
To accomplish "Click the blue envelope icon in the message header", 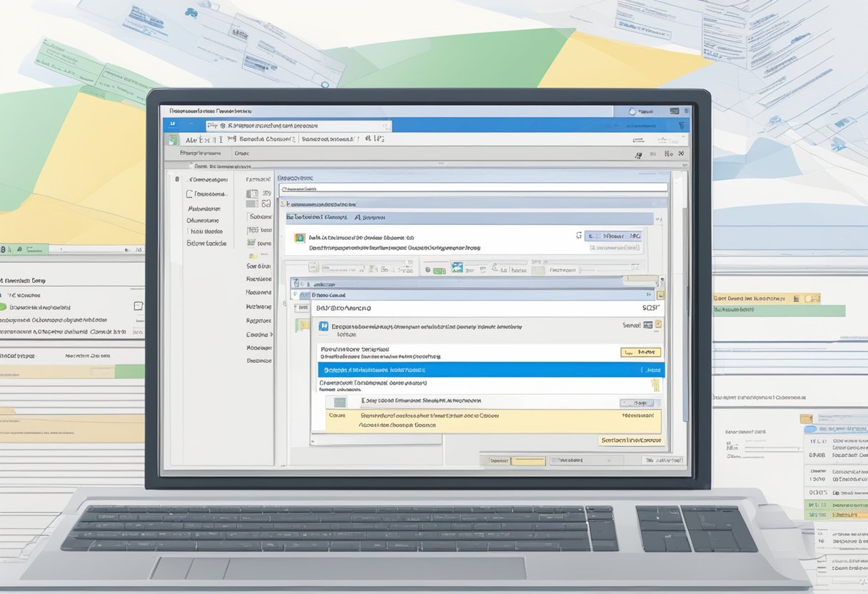I will pyautogui.click(x=323, y=326).
